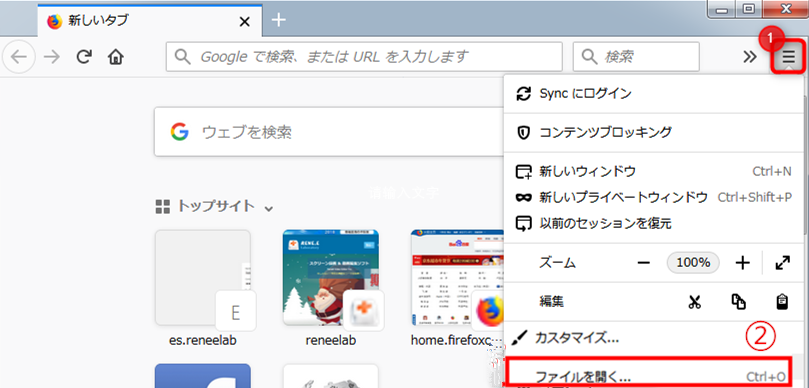Expand the toolbar overflow chevron
Image resolution: width=809 pixels, height=388 pixels.
tap(750, 57)
